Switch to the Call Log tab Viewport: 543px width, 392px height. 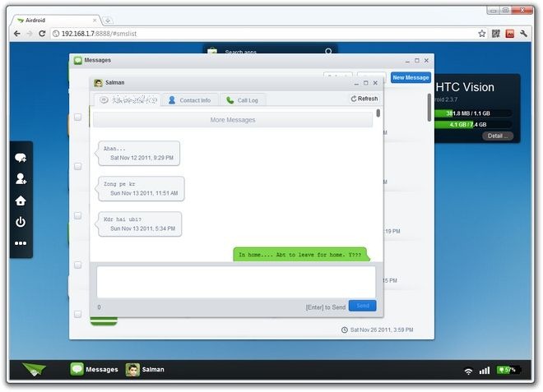(x=243, y=100)
